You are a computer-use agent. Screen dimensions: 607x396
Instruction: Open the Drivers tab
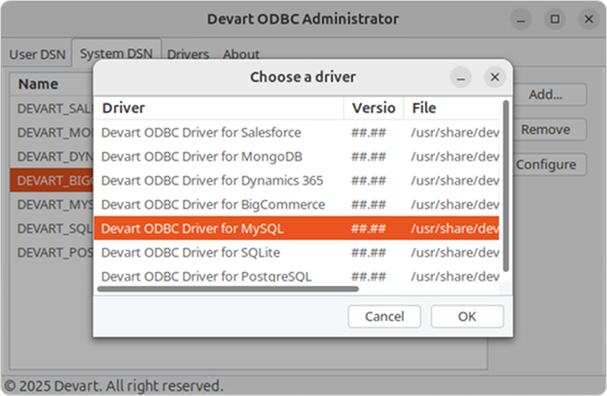188,54
